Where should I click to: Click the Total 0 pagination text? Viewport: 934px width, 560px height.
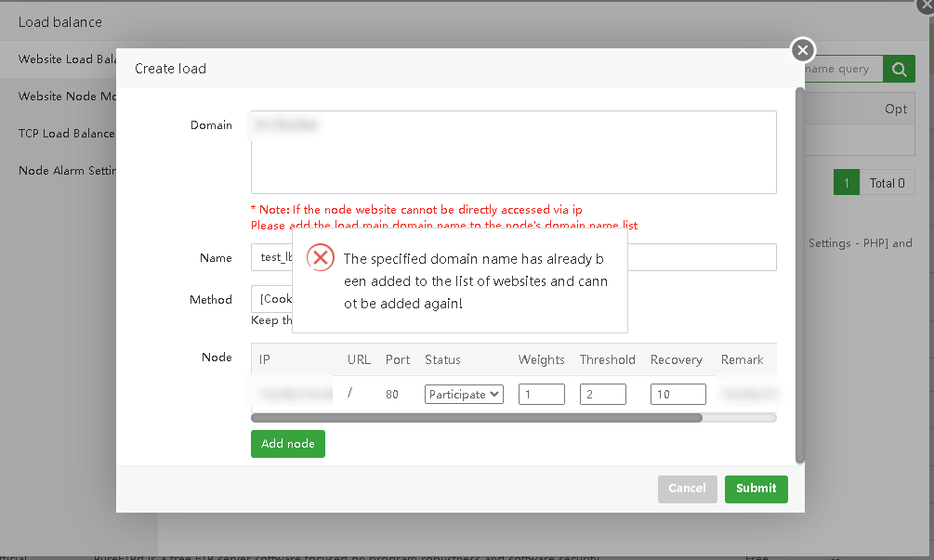tap(887, 183)
